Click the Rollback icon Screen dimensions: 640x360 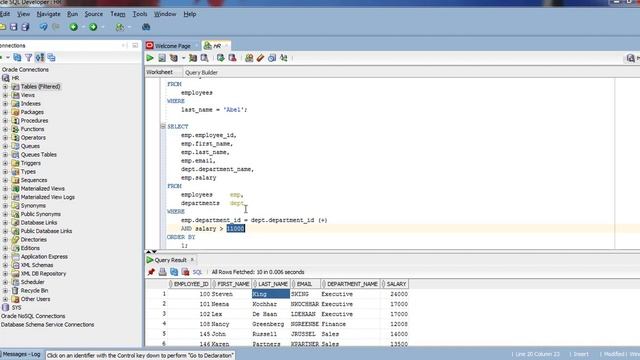232,58
